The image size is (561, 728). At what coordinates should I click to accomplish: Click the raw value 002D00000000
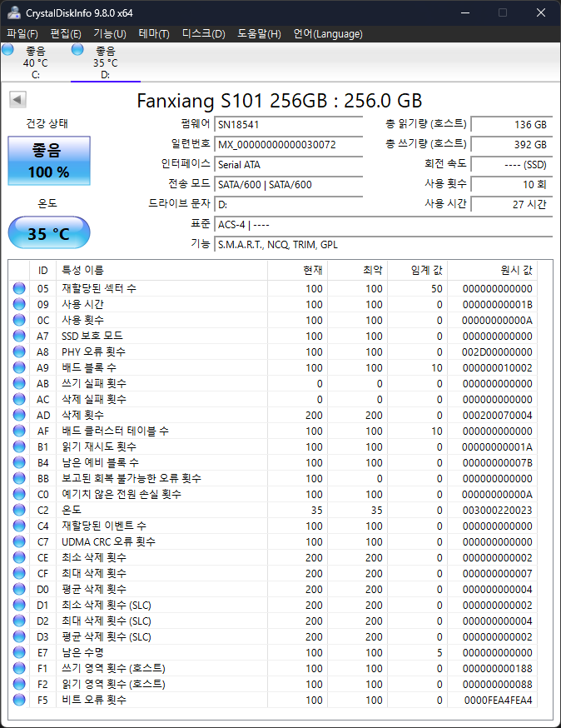tap(497, 352)
